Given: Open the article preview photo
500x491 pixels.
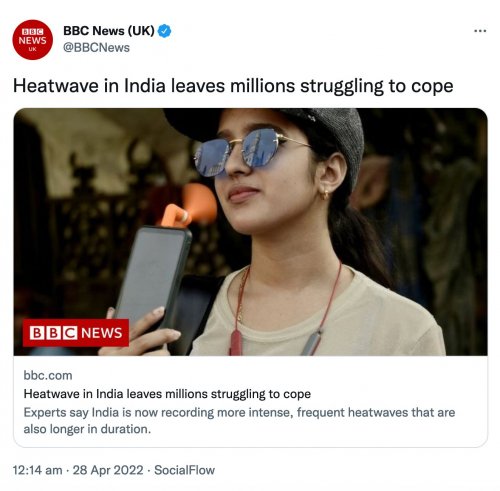Looking at the screenshot, I should tap(250, 232).
